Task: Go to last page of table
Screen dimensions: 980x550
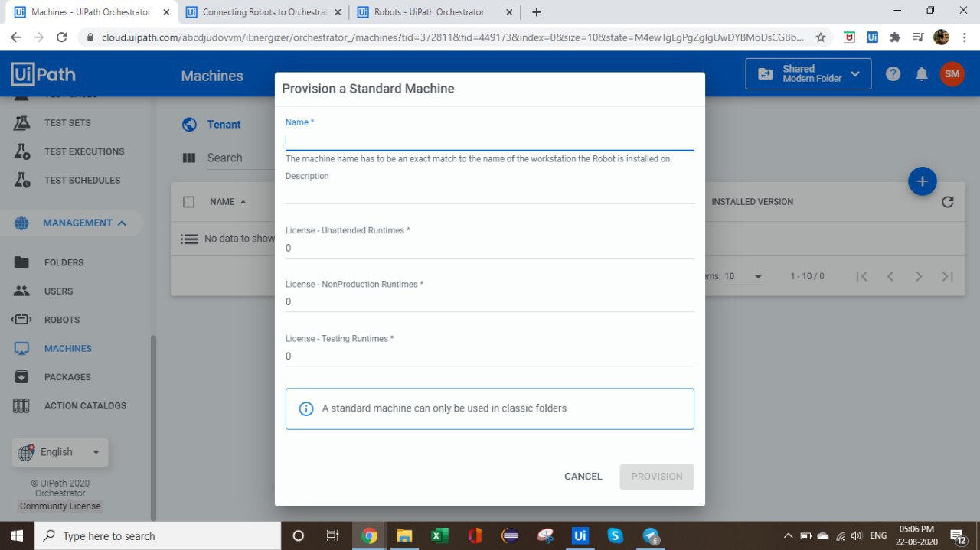Action: point(948,276)
